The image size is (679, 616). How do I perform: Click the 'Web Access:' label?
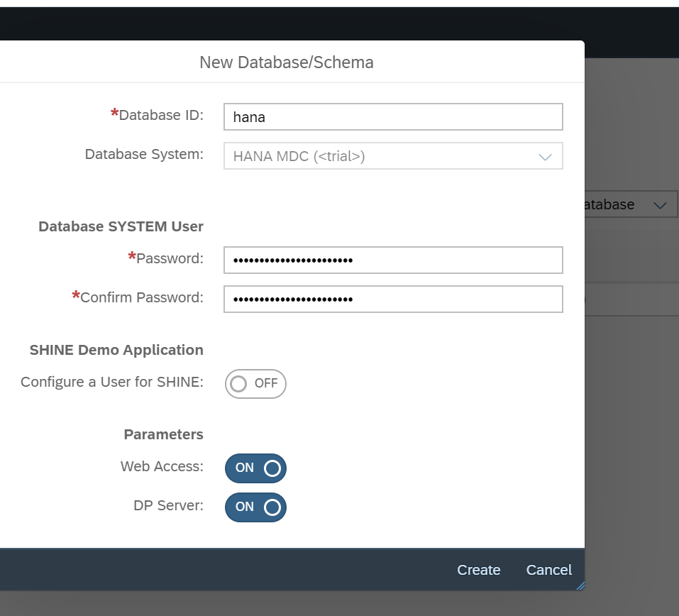click(162, 466)
